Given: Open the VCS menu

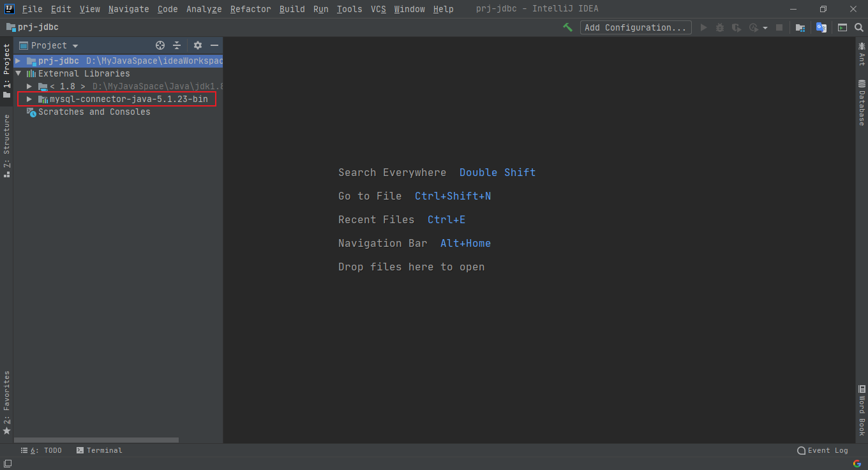Looking at the screenshot, I should point(378,9).
